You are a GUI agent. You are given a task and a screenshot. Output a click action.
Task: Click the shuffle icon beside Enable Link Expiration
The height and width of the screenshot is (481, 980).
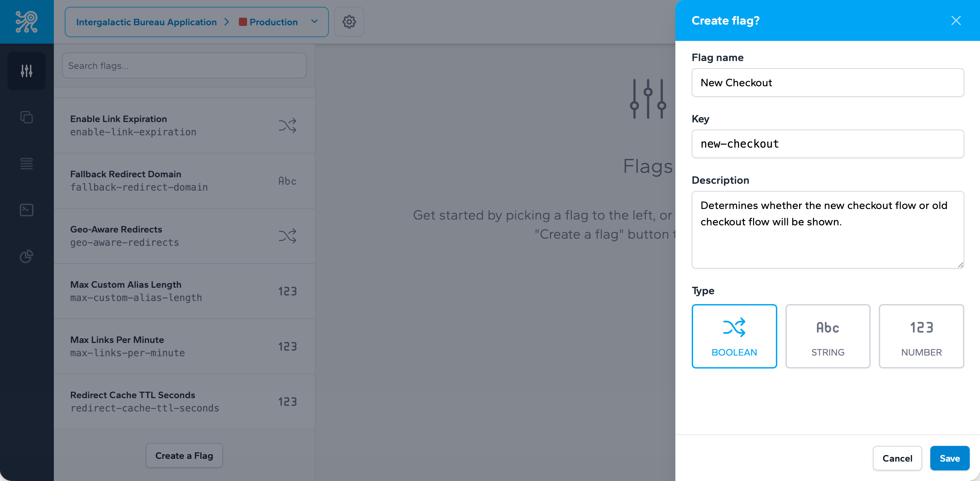tap(288, 125)
